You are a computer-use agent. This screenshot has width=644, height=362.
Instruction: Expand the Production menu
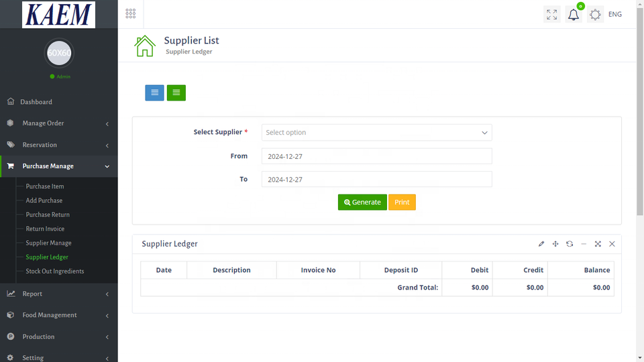(x=59, y=337)
